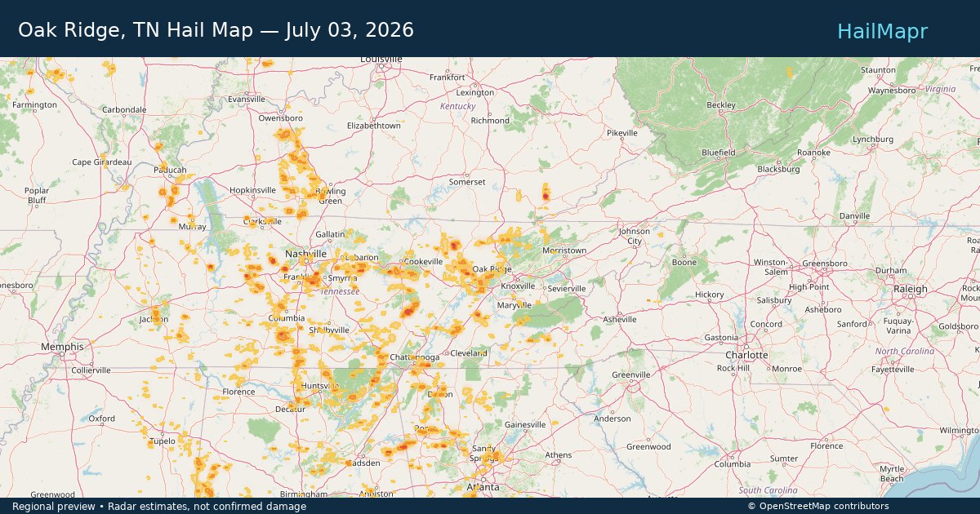
Task: Click the Frankfort city label
Action: pyautogui.click(x=448, y=78)
